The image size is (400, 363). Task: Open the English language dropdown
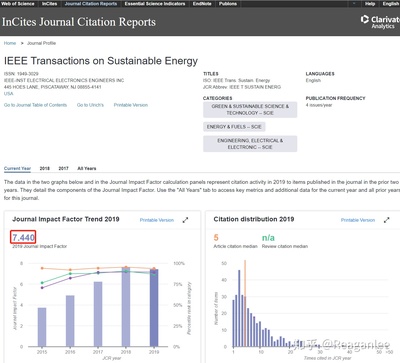[x=391, y=4]
